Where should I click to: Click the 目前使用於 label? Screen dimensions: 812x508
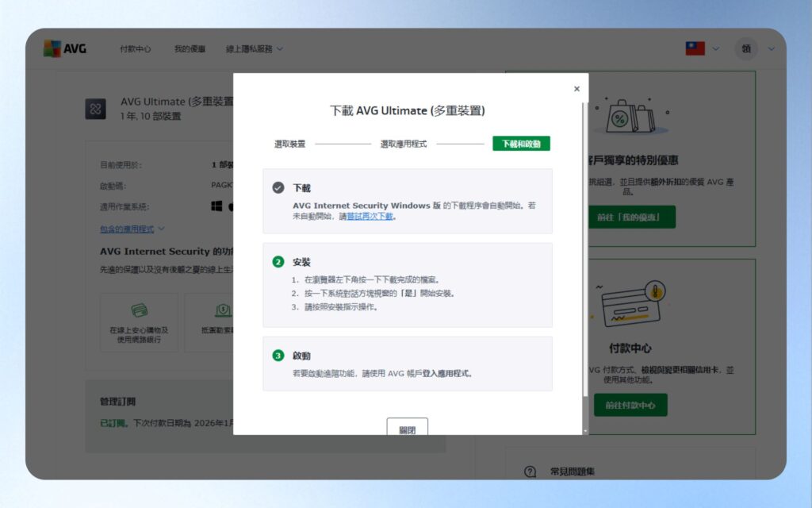pos(121,165)
